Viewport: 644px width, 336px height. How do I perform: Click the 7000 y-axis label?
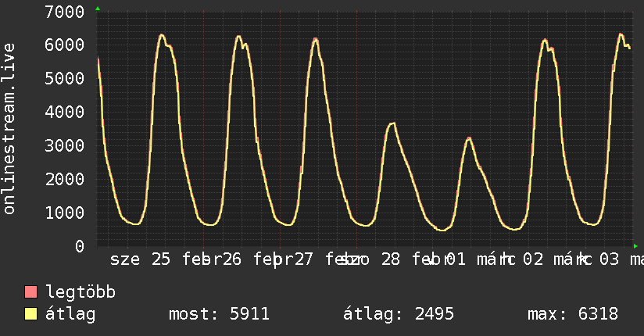(x=65, y=12)
